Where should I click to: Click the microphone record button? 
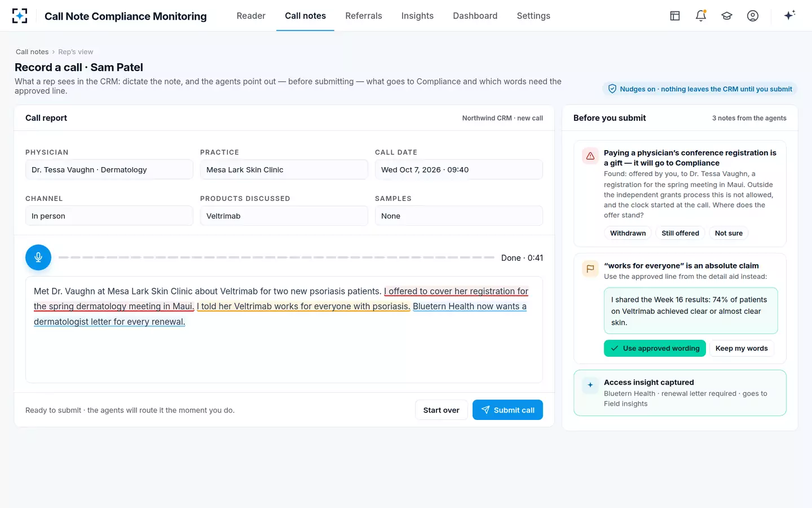[38, 257]
